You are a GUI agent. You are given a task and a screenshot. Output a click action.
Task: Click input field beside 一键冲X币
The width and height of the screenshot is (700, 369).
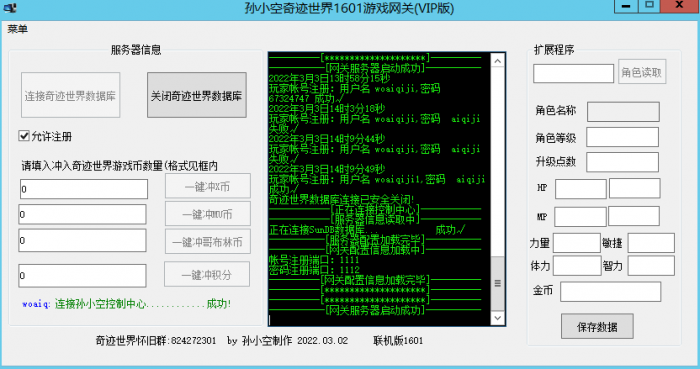(x=84, y=189)
